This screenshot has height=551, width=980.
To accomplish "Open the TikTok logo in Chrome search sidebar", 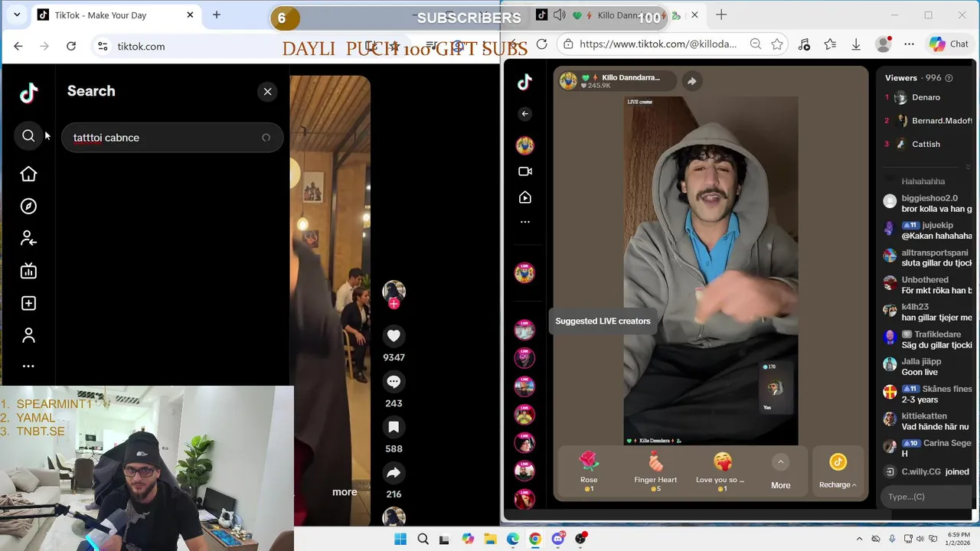I will tap(28, 93).
